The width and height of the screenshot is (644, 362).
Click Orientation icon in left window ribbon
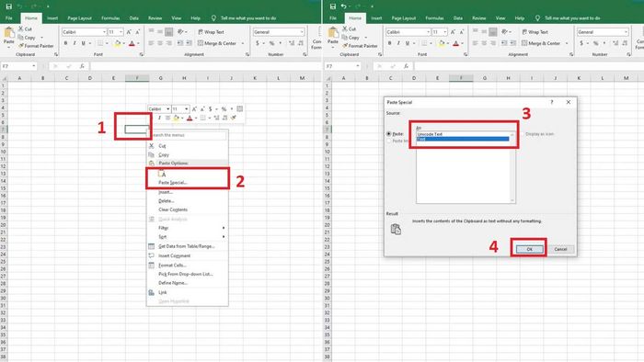(180, 31)
